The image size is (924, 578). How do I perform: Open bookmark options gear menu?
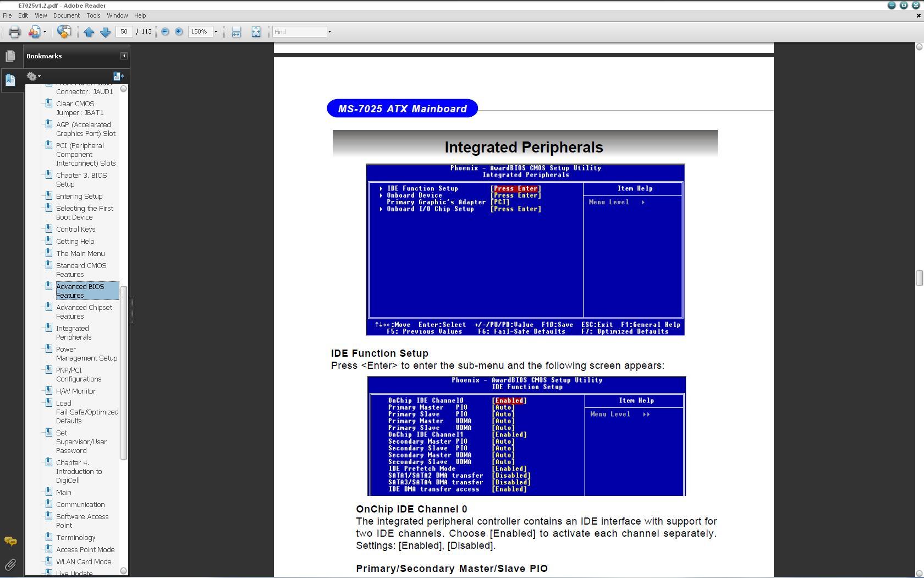pos(34,77)
